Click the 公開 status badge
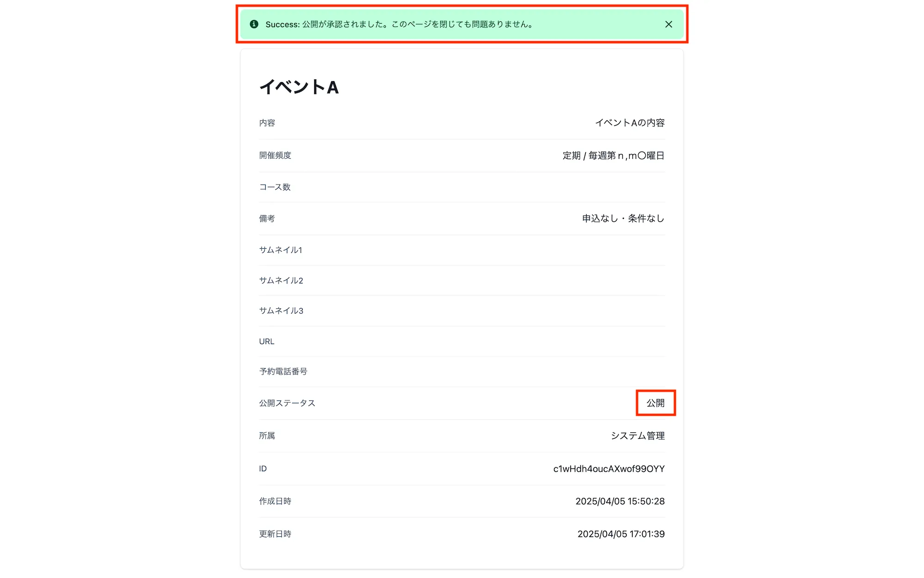Image resolution: width=924 pixels, height=578 pixels. (x=656, y=403)
